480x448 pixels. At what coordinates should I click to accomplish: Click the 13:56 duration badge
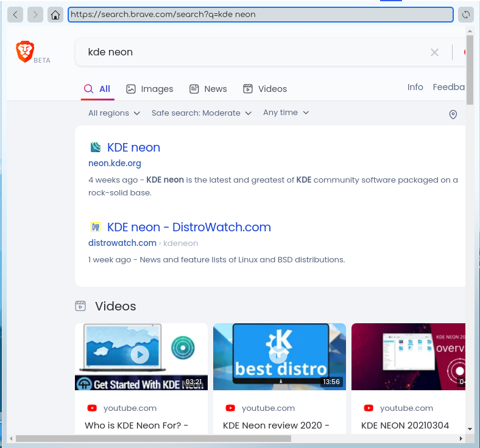tap(331, 382)
